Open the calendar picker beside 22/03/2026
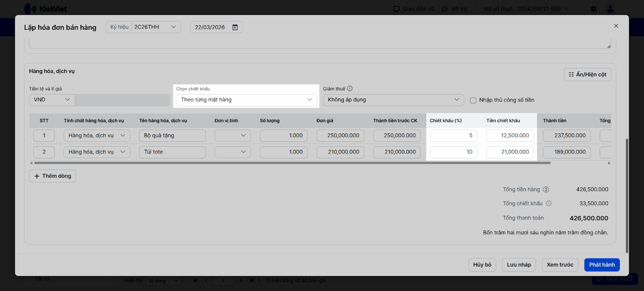This screenshot has height=291, width=644. tap(235, 27)
